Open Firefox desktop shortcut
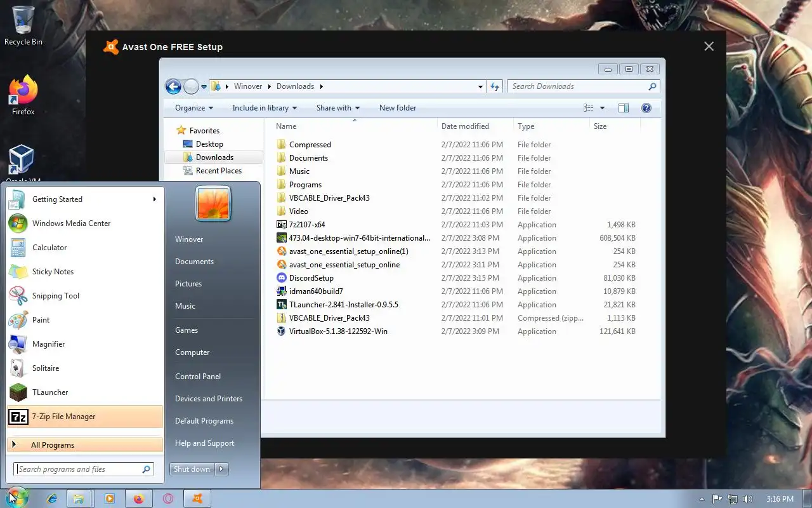The height and width of the screenshot is (508, 812). (x=23, y=95)
